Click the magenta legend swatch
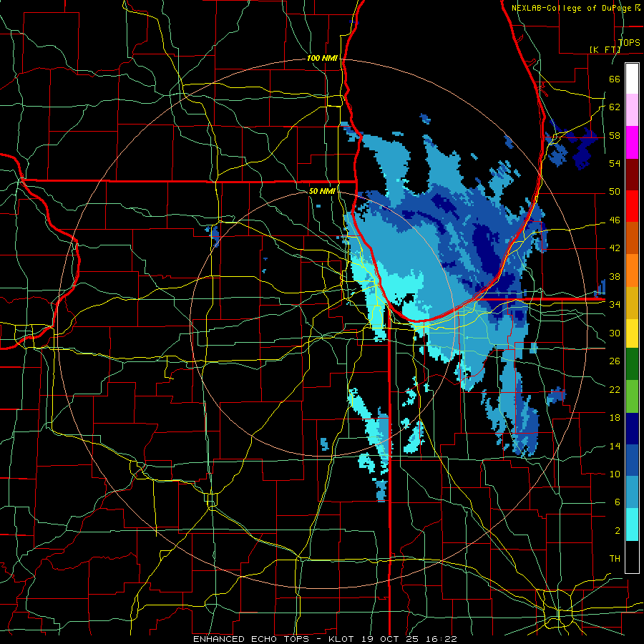The width and height of the screenshot is (644, 644). [x=632, y=142]
